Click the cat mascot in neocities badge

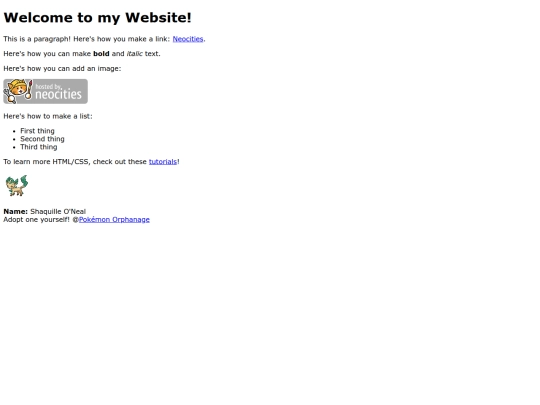click(x=17, y=91)
